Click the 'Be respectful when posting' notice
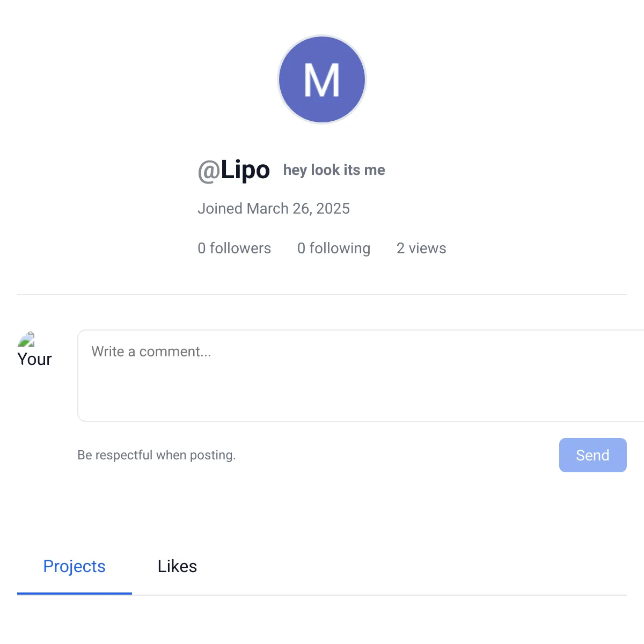The height and width of the screenshot is (644, 644). click(x=156, y=455)
